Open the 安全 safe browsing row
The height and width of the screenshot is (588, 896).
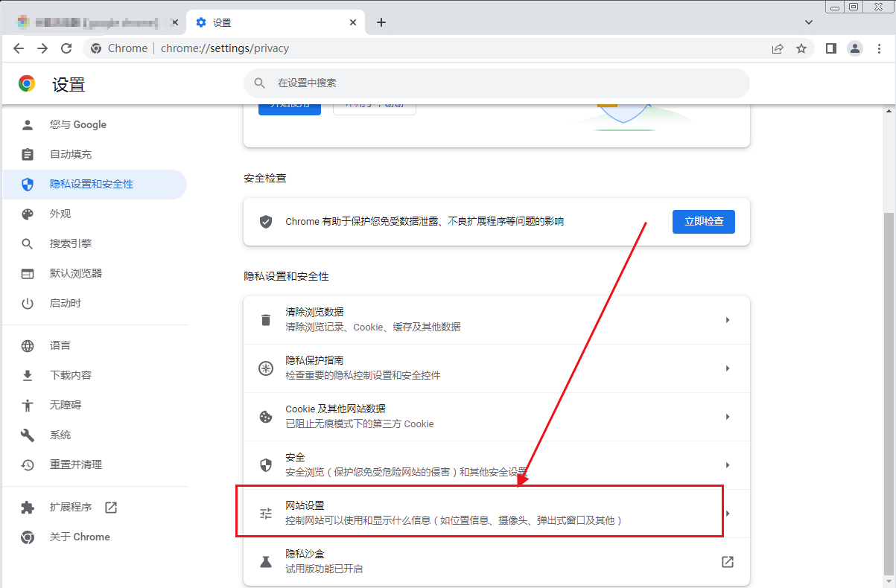pyautogui.click(x=496, y=465)
